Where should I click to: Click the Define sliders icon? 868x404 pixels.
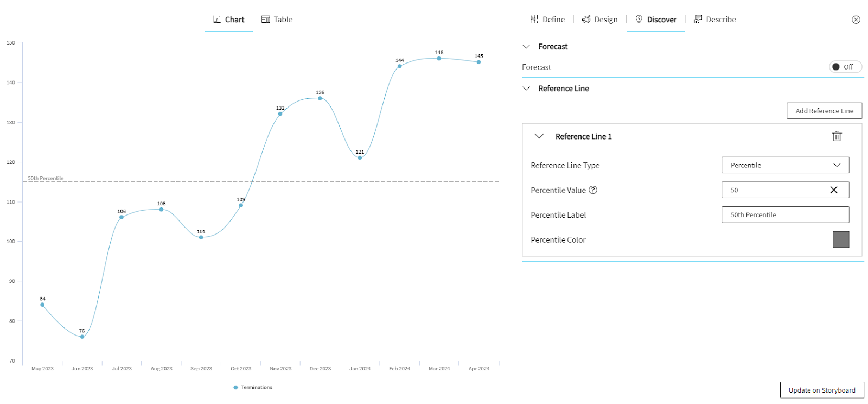click(534, 20)
